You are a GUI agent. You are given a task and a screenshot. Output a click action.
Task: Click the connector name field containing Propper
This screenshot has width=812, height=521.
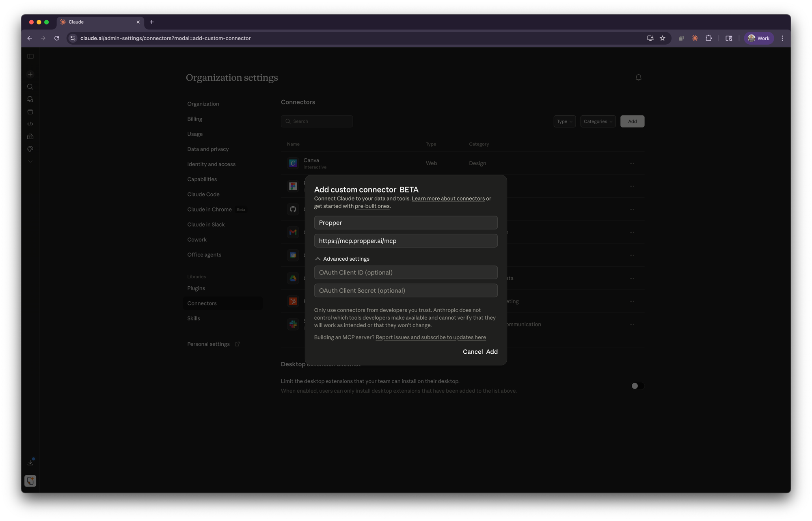click(406, 223)
